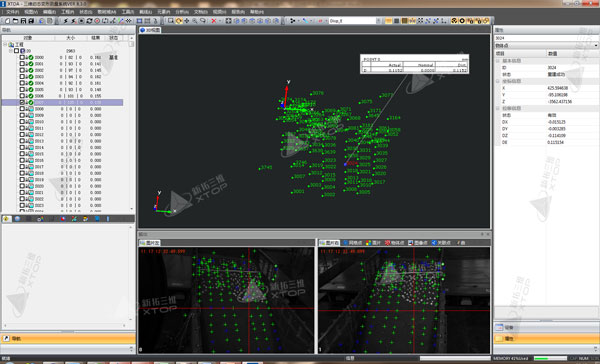The height and width of the screenshot is (364, 600).
Task: Click the rectangle selection tool icon
Action: point(171,21)
